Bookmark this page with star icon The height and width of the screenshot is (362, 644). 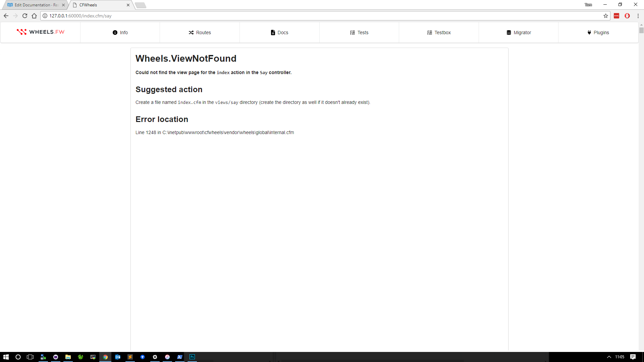click(x=605, y=16)
